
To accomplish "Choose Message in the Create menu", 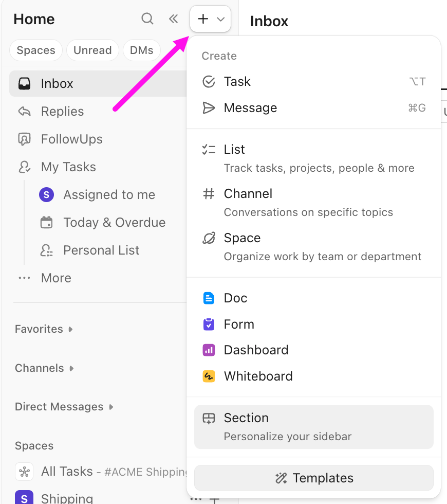I will point(250,108).
